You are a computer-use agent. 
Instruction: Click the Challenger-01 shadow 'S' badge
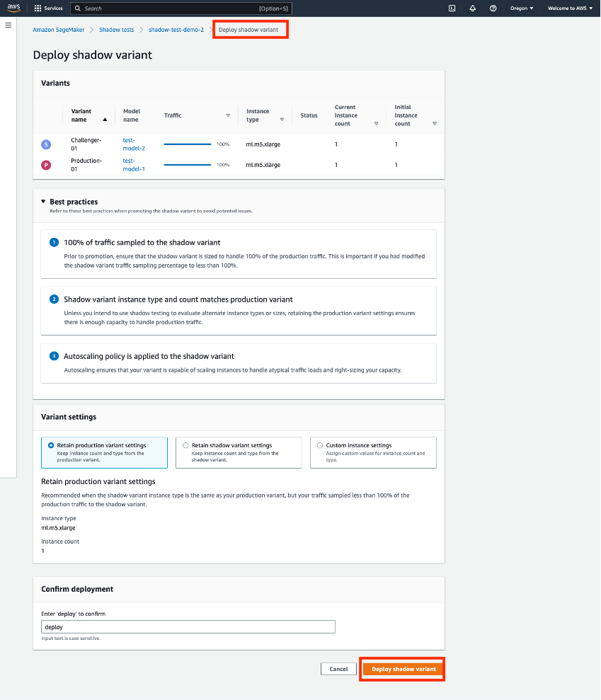[x=46, y=144]
